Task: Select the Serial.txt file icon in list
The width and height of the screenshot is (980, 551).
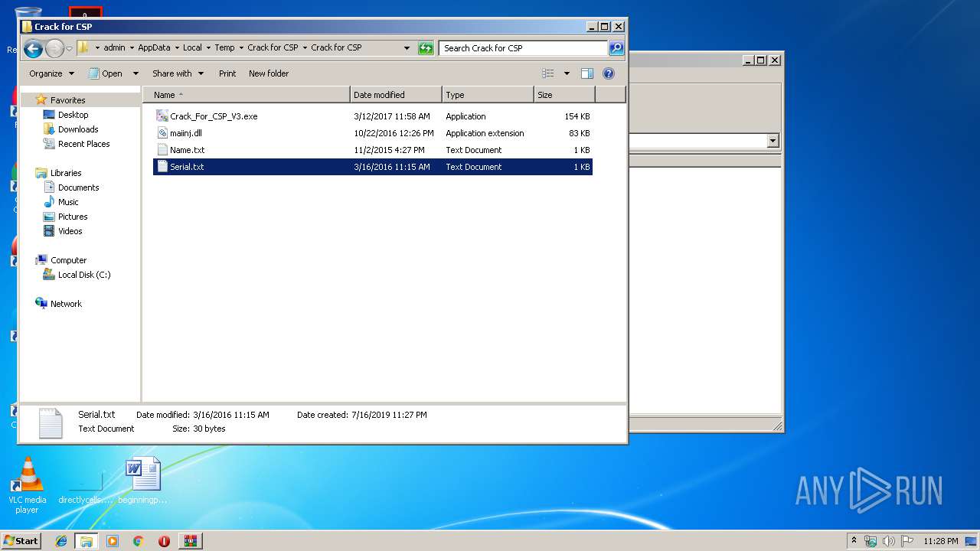Action: pyautogui.click(x=162, y=167)
